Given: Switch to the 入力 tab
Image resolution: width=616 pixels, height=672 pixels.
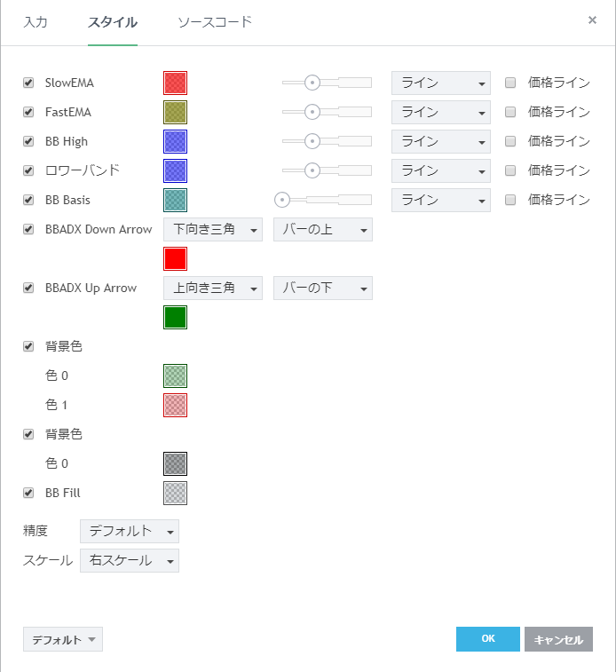Looking at the screenshot, I should click(x=36, y=22).
